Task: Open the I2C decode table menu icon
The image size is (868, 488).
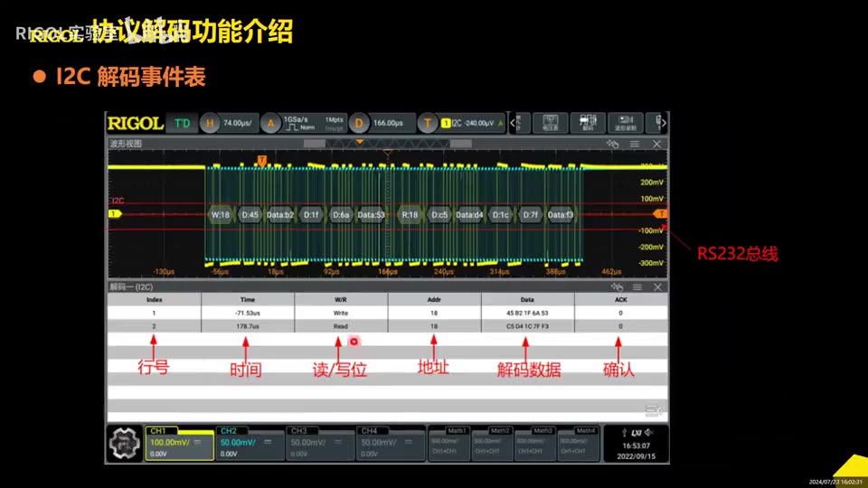Action: [637, 287]
